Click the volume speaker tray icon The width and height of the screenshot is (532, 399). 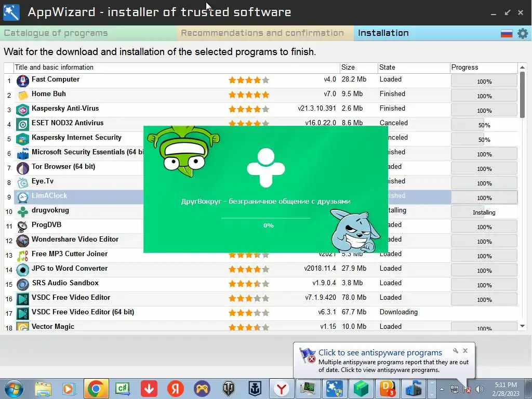(x=480, y=389)
